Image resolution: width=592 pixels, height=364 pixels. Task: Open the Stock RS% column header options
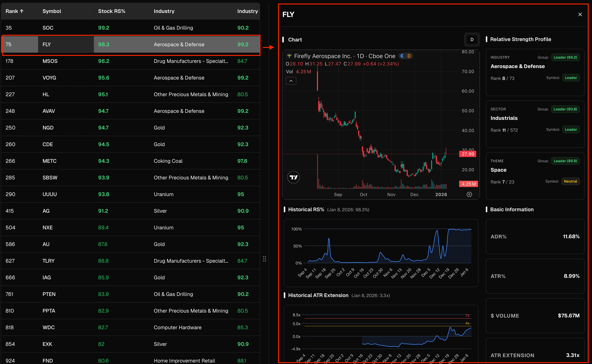coord(112,11)
